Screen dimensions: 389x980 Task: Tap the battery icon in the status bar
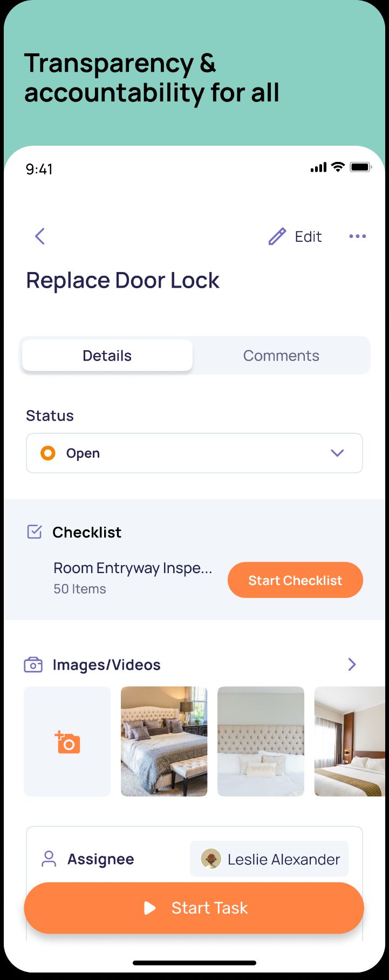point(360,167)
